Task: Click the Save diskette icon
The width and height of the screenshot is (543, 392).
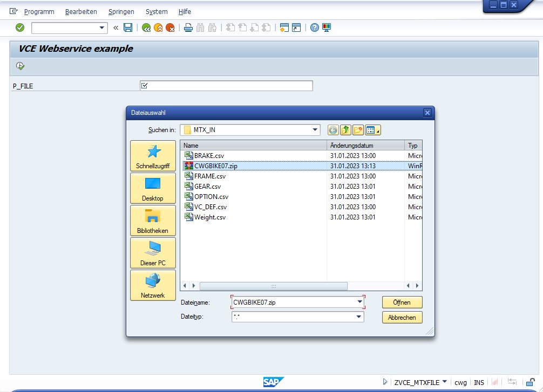Action: 128,27
